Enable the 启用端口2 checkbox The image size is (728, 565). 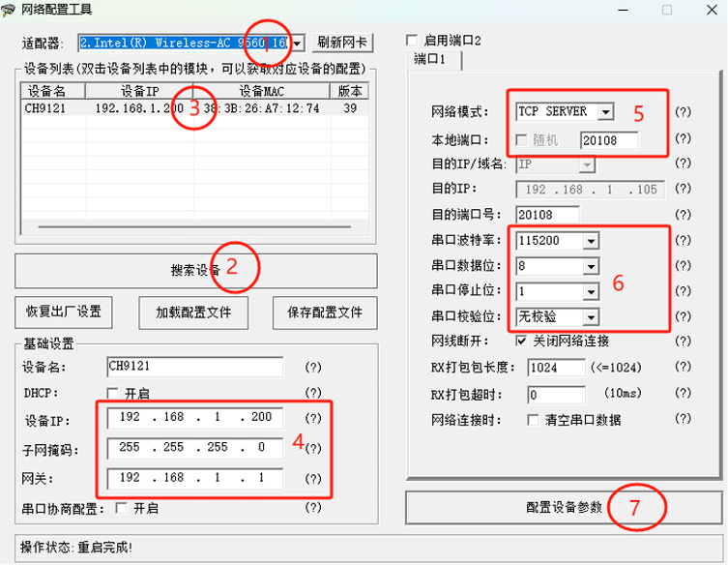tap(413, 42)
